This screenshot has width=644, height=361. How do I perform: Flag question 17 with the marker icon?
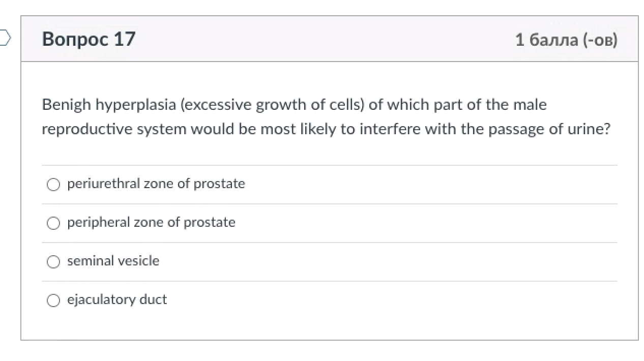tap(5, 38)
